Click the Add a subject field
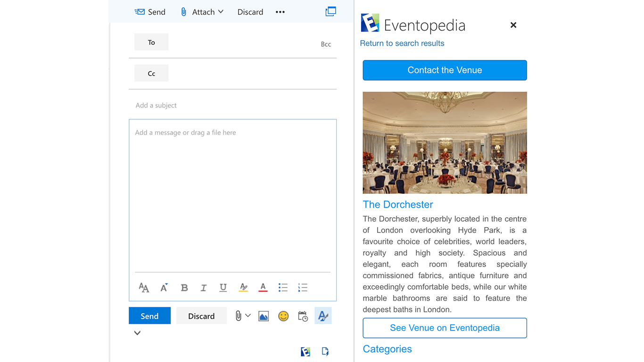Screen dimensions: 644x362 233,105
